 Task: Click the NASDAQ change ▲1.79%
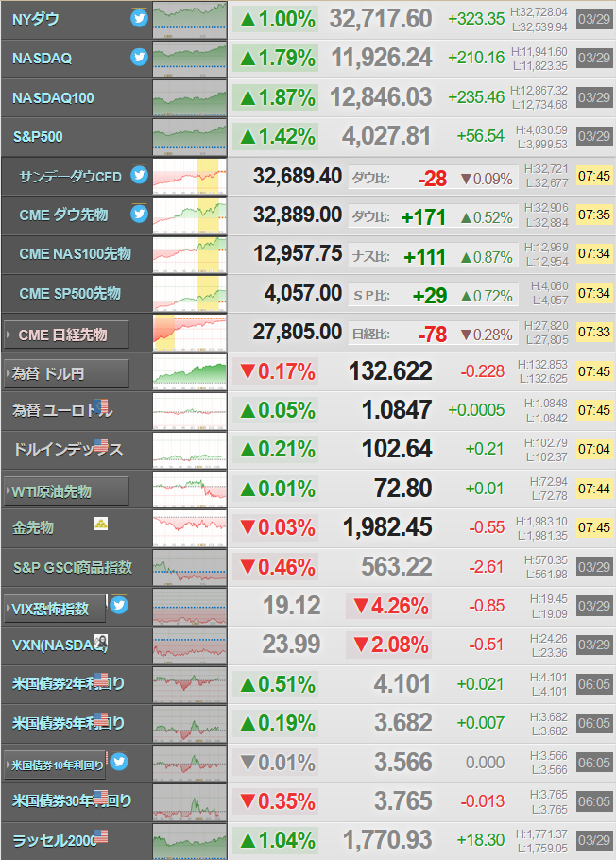tap(275, 59)
